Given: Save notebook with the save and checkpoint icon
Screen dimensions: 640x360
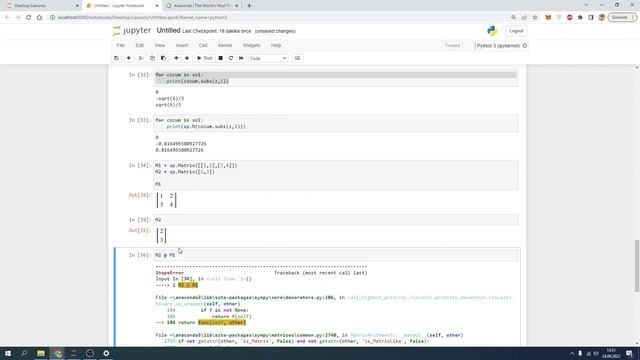Looking at the screenshot, I should pyautogui.click(x=116, y=58).
